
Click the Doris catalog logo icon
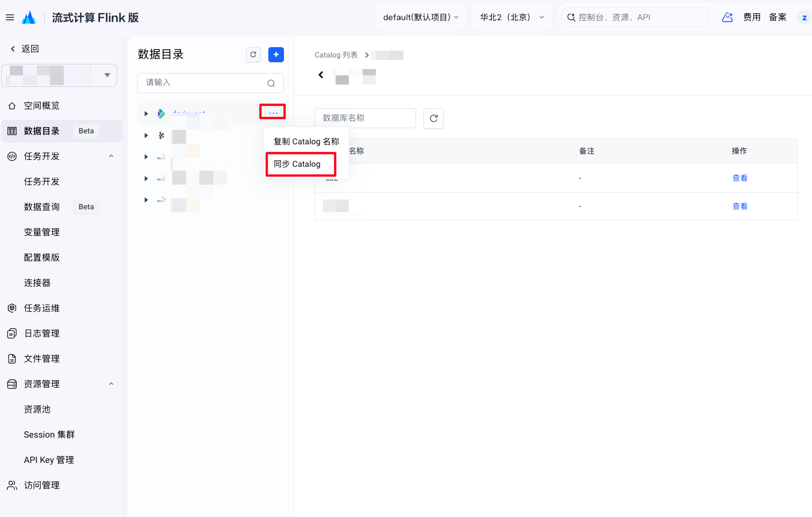161,114
